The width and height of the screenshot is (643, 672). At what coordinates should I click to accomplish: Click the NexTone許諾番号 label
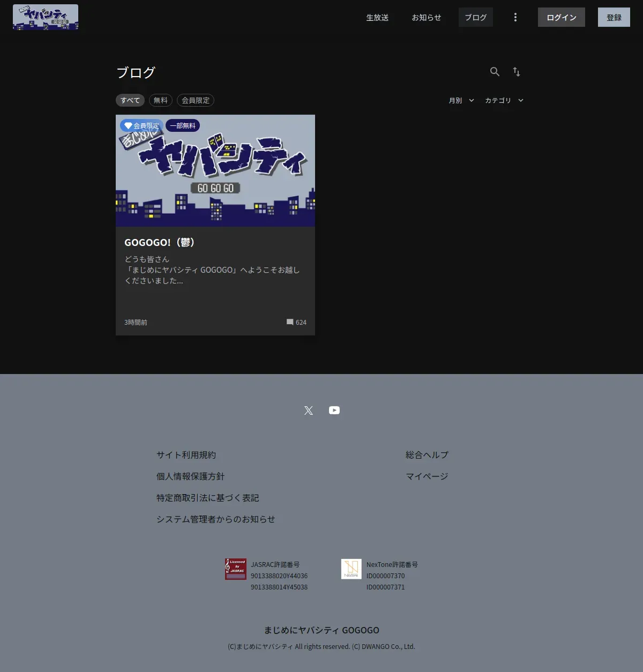pyautogui.click(x=392, y=565)
